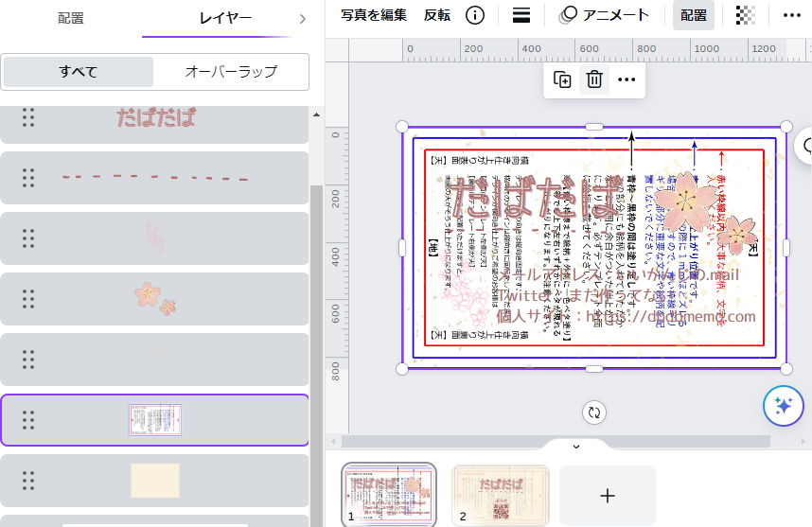Screen dimensions: 812x527
Task: Select the beige background rectangle layer
Action: coord(155,481)
